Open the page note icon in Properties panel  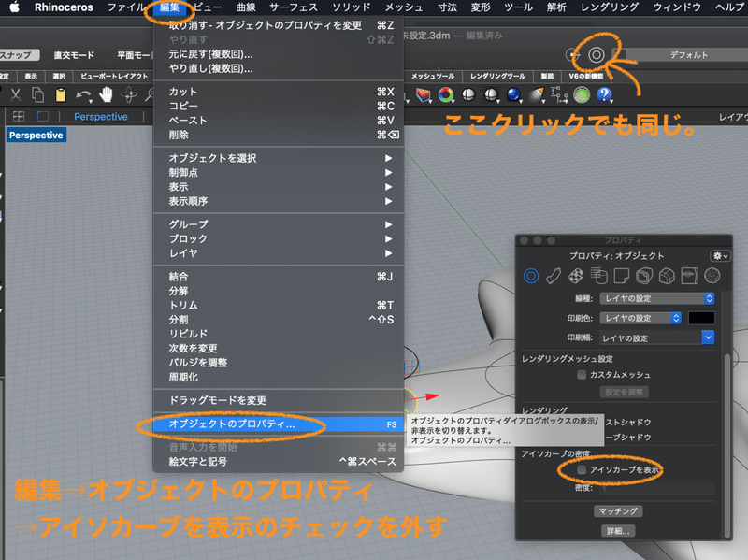[x=622, y=276]
